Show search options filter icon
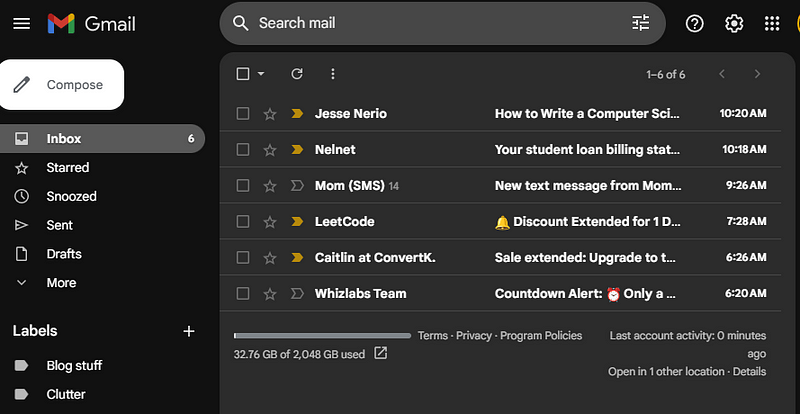Image resolution: width=800 pixels, height=414 pixels. (x=641, y=23)
